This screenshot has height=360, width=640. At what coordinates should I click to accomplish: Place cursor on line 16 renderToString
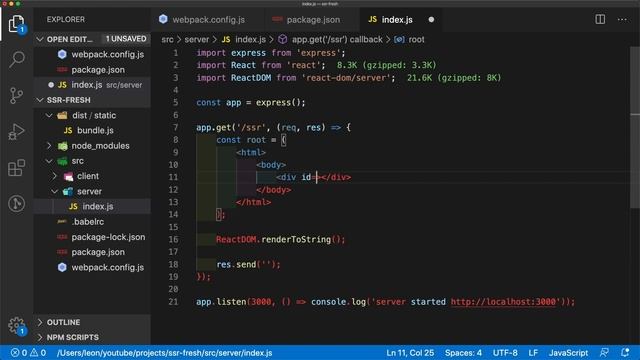coord(296,240)
